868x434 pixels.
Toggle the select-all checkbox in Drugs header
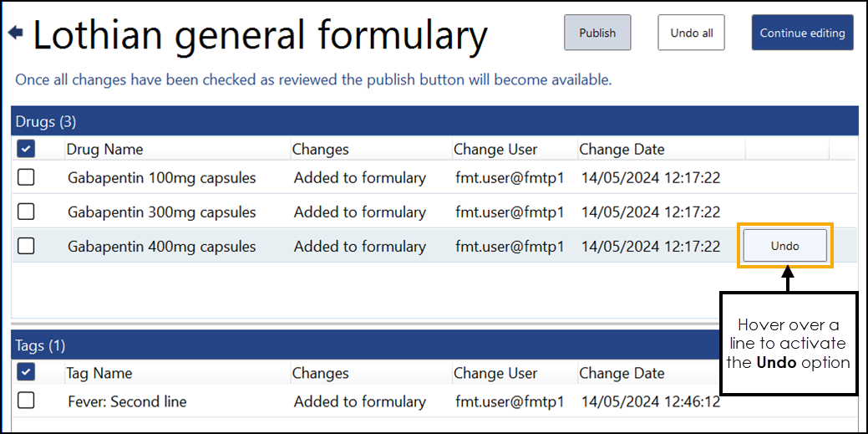coord(26,149)
